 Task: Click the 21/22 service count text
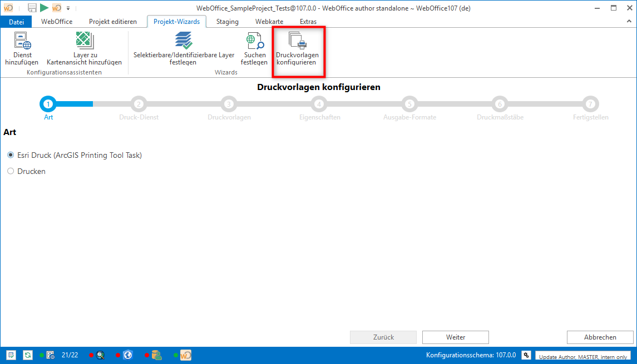(70, 355)
